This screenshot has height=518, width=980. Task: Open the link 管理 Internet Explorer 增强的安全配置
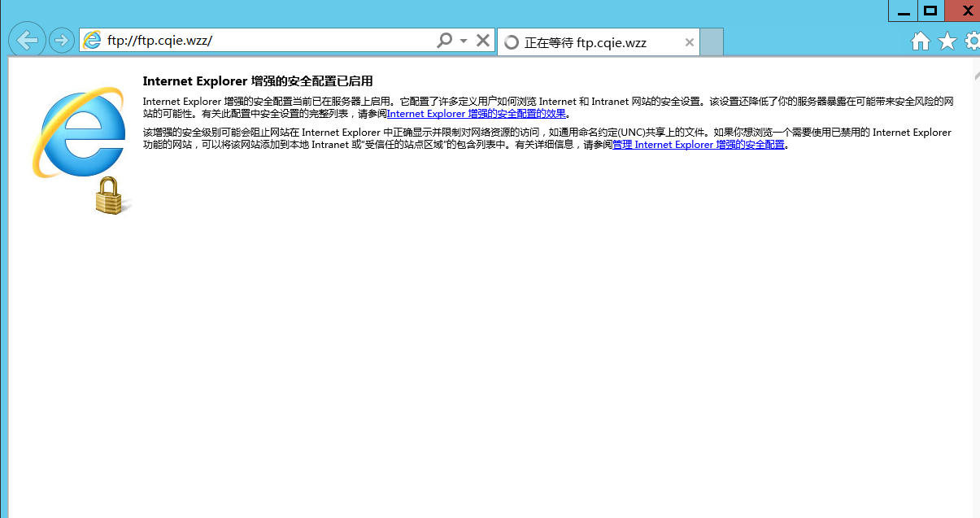[x=699, y=145]
